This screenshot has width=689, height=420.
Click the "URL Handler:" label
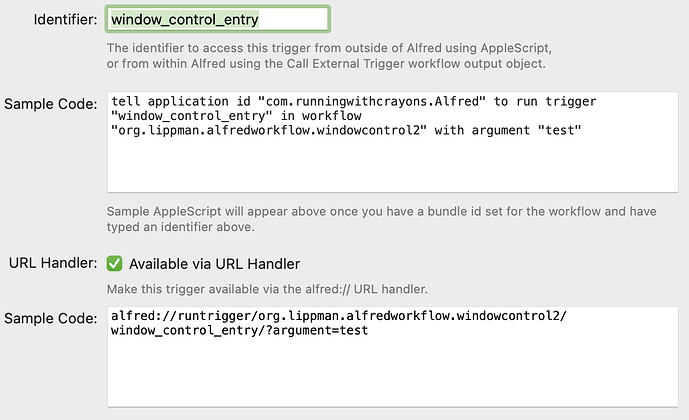tap(52, 264)
